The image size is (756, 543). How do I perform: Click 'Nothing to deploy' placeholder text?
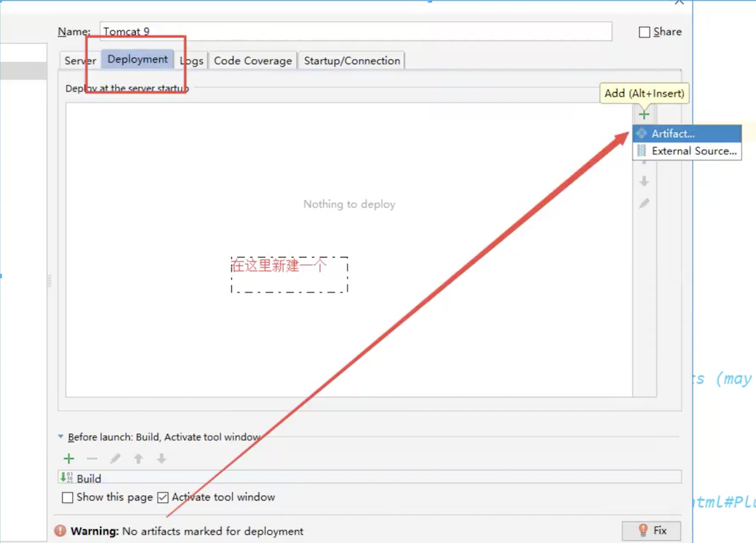349,204
